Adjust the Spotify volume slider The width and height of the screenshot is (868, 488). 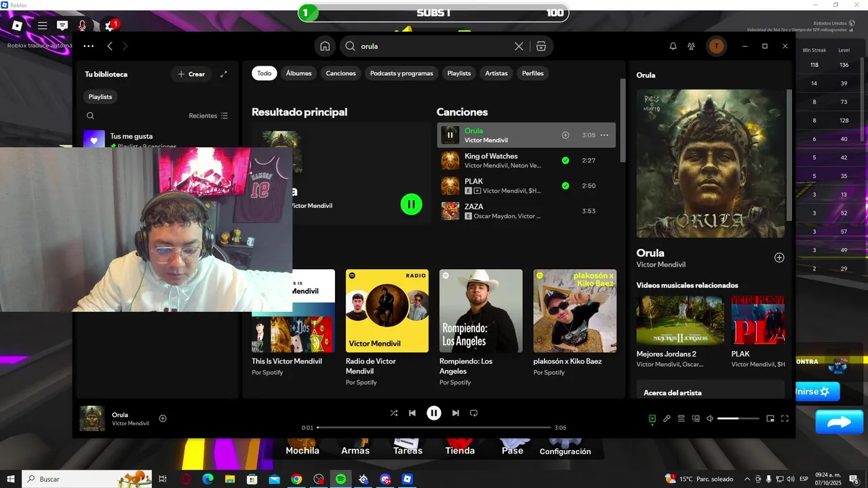pyautogui.click(x=738, y=418)
